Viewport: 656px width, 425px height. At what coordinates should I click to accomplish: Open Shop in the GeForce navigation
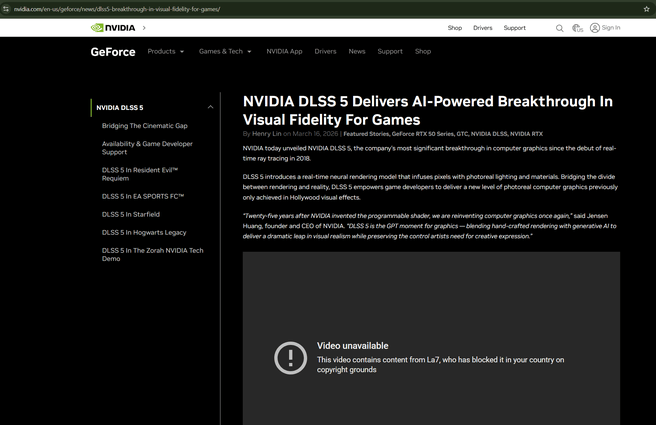tap(423, 51)
